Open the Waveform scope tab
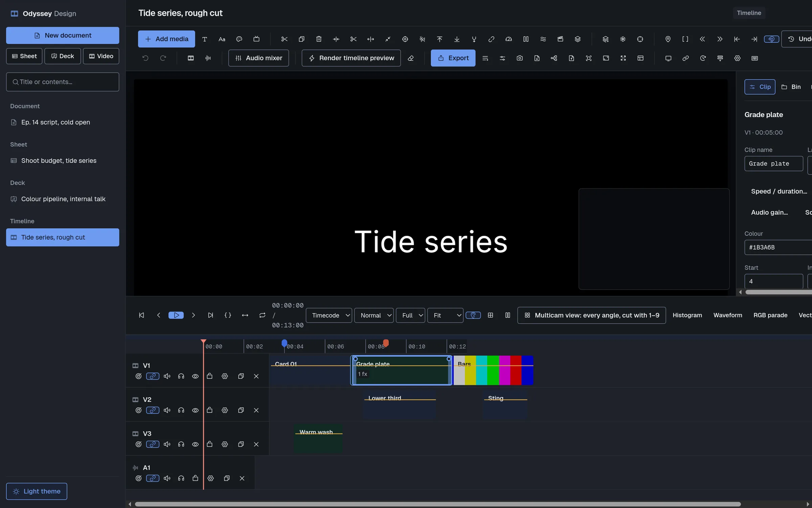 pyautogui.click(x=728, y=315)
